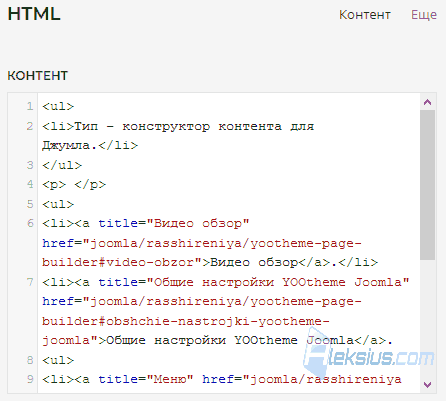Click the '<p> </p>' line
446x401 pixels.
(x=74, y=185)
